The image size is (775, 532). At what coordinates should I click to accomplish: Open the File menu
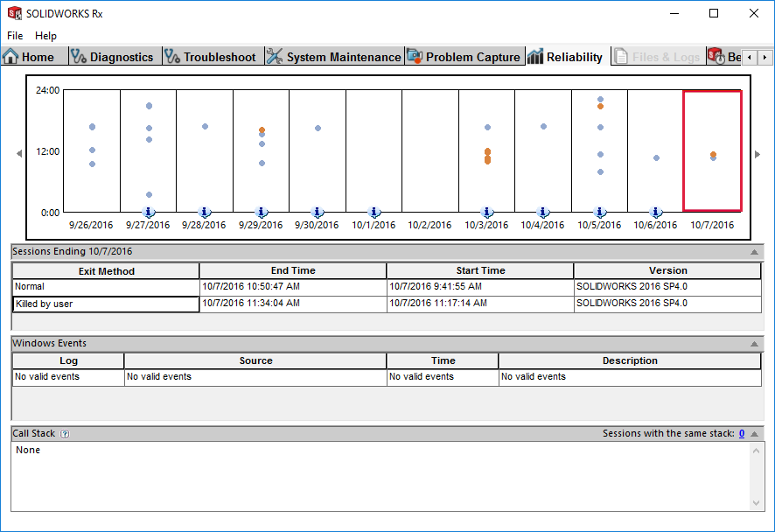[15, 36]
